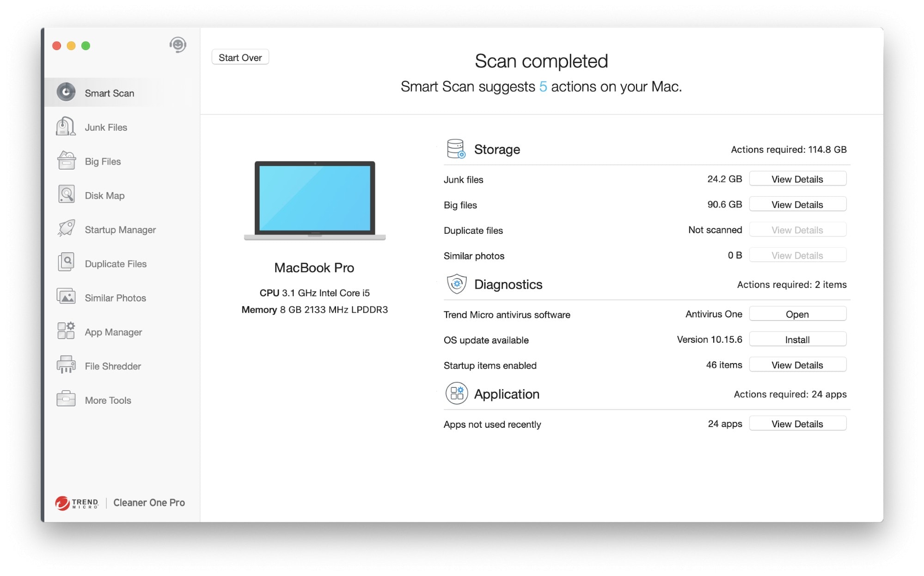Screen dimensions: 924x576
Task: Open Antivirus One via Open button
Action: [797, 314]
